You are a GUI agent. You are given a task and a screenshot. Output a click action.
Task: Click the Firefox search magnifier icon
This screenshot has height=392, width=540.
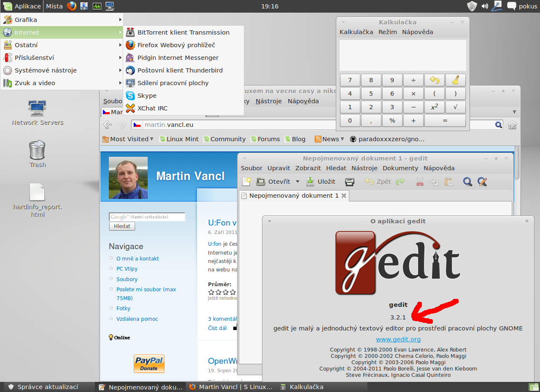(499, 125)
